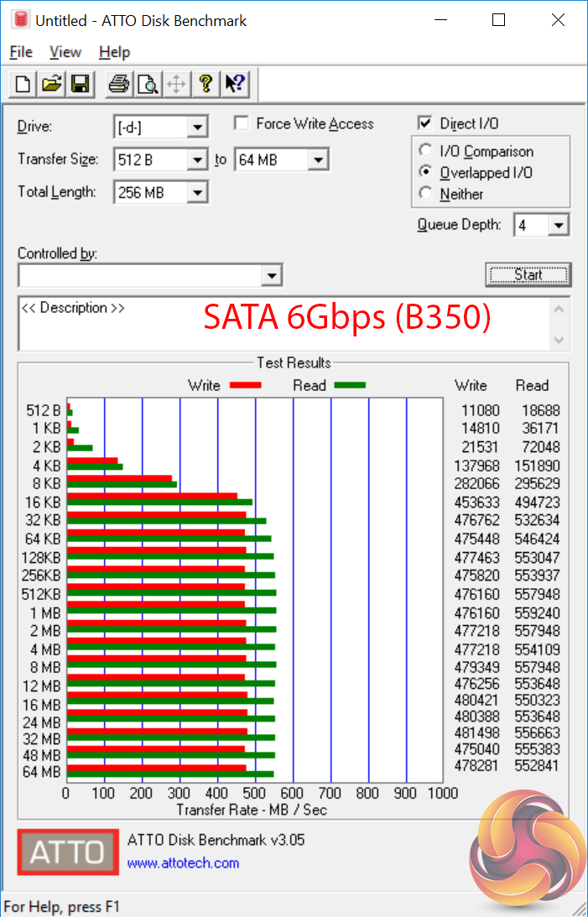Open the Total Length 256 MB dropdown
Image resolution: width=588 pixels, height=917 pixels.
pos(197,192)
